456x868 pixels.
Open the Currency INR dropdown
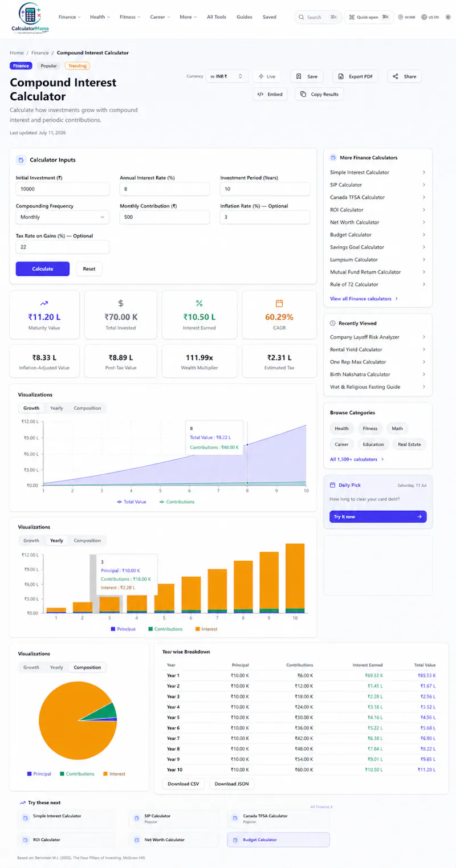click(227, 76)
